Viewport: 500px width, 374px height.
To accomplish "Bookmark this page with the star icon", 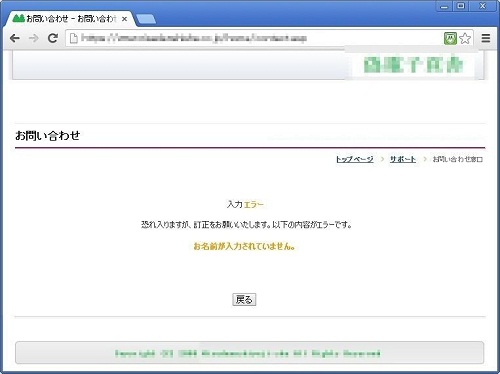I will tap(465, 38).
